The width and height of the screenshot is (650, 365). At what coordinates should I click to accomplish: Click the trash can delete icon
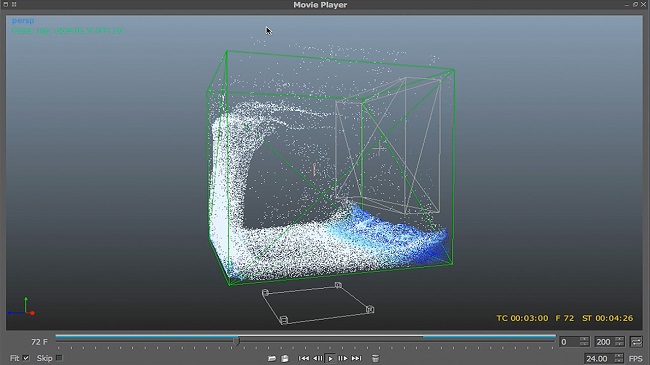tap(375, 358)
